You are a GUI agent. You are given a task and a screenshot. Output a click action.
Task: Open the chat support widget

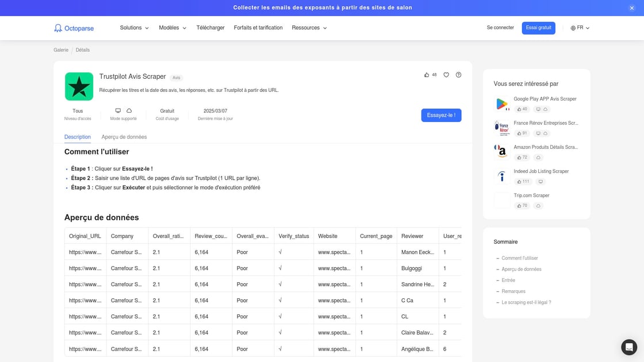pos(629,347)
